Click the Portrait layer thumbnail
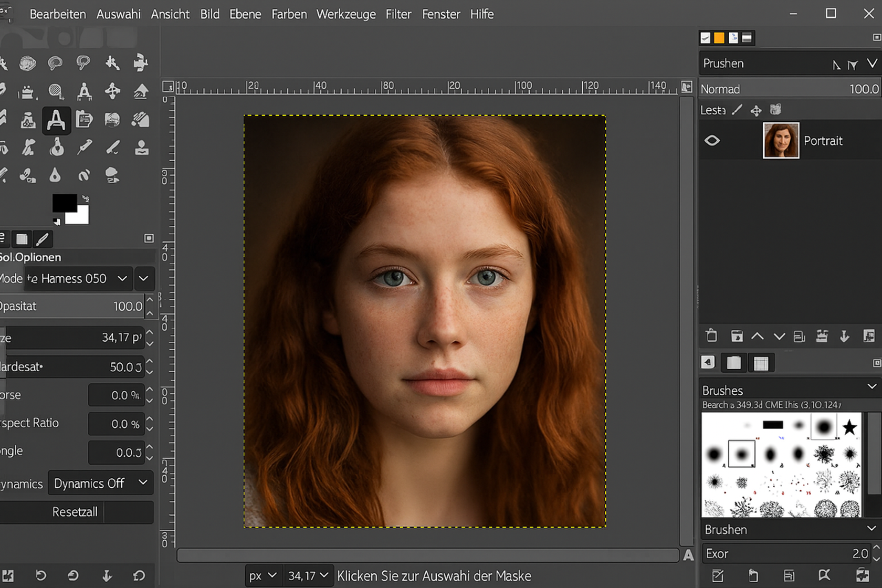This screenshot has width=882, height=588. pos(781,140)
